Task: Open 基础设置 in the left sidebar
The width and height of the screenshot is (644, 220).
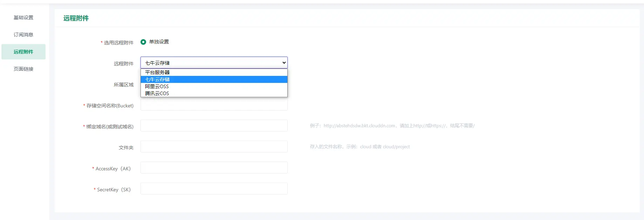Action: pos(23,17)
